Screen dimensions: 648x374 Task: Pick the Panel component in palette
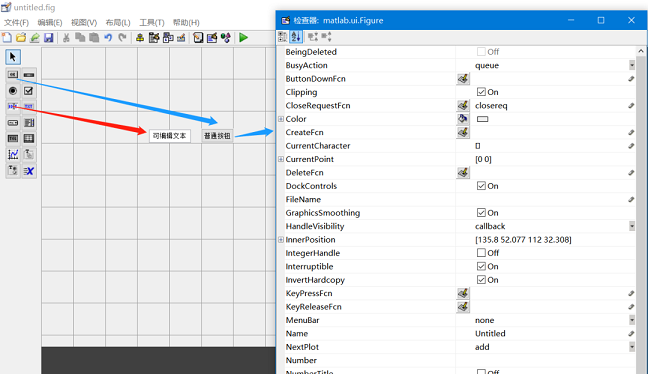(x=29, y=155)
